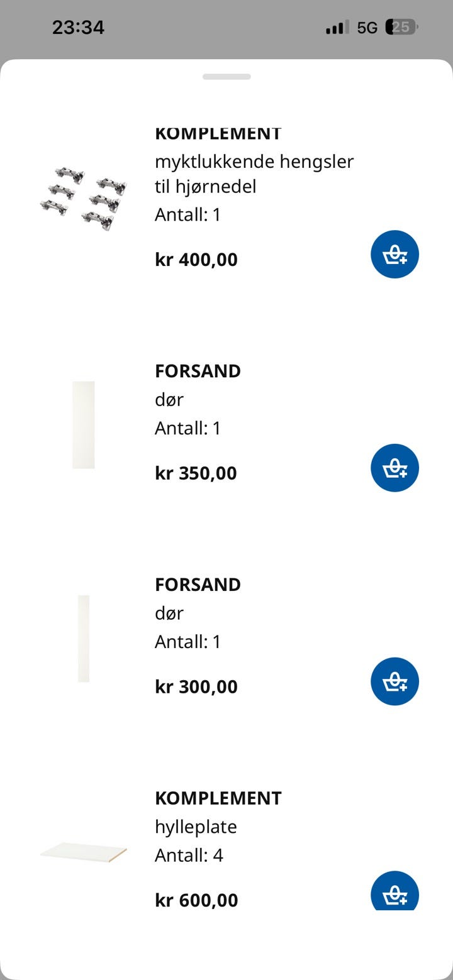453x980 pixels.
Task: Add the kr 300,00 FORSAND door to cart
Action: [x=394, y=681]
